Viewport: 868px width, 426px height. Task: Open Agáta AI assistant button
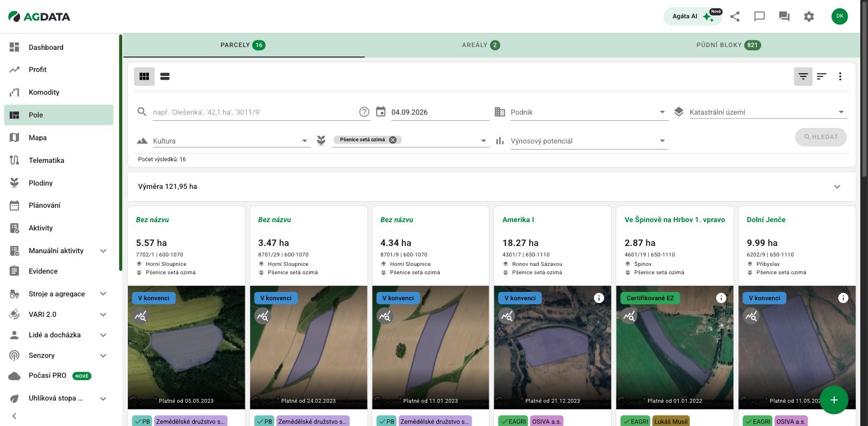tap(693, 17)
